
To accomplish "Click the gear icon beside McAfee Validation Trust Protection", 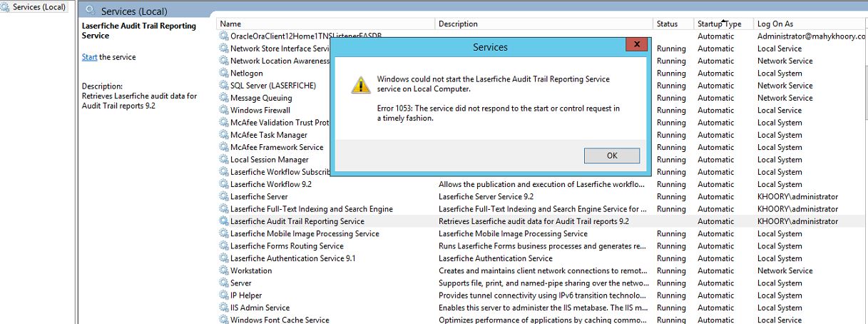I will (x=224, y=123).
